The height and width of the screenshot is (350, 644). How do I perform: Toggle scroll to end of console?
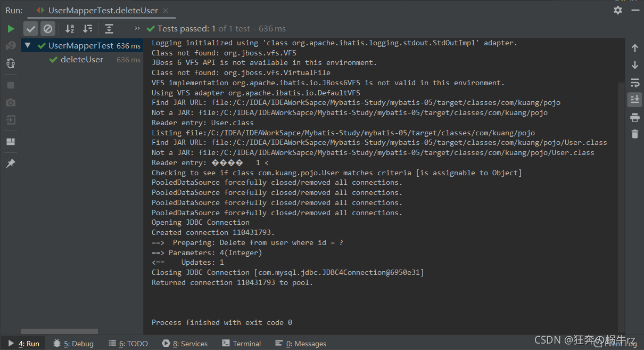(x=635, y=99)
